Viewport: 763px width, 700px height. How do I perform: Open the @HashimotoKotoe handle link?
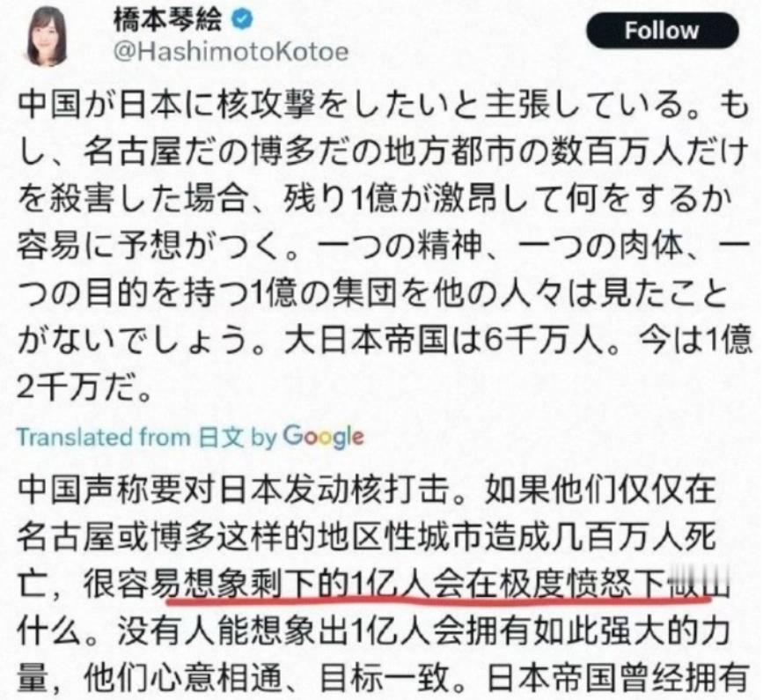click(x=231, y=52)
